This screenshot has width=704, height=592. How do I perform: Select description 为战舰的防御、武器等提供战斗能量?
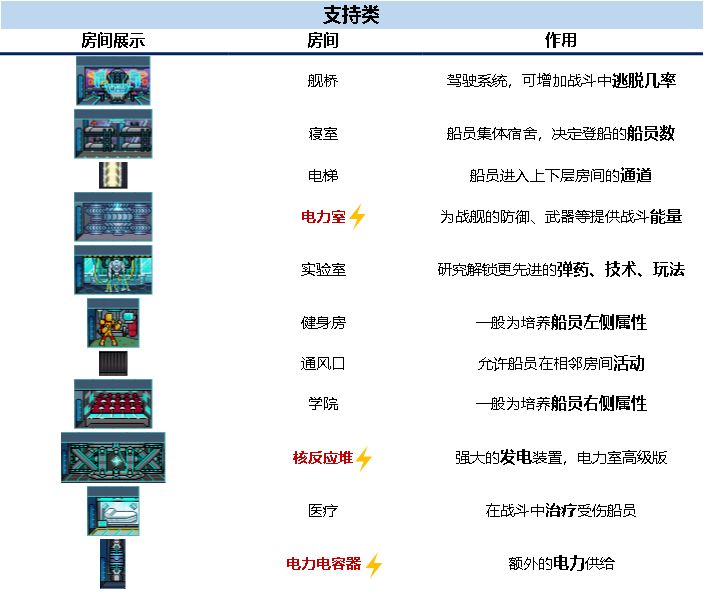[x=561, y=217]
